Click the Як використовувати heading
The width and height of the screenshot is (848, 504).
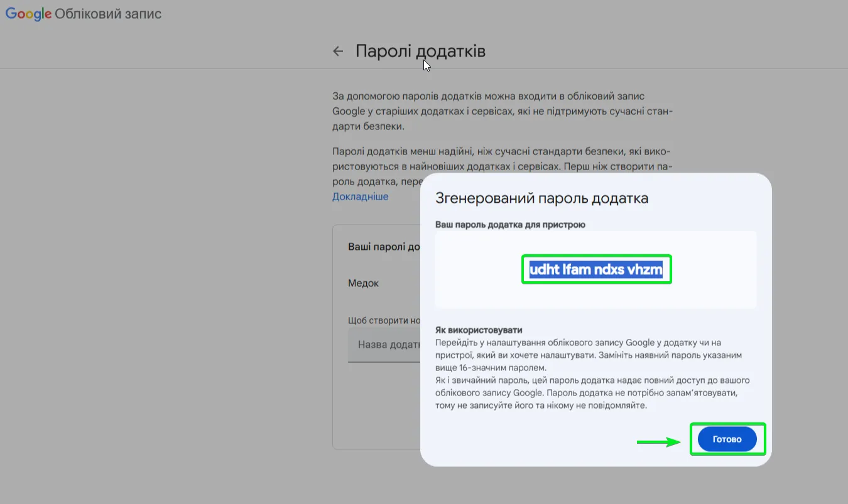click(479, 330)
